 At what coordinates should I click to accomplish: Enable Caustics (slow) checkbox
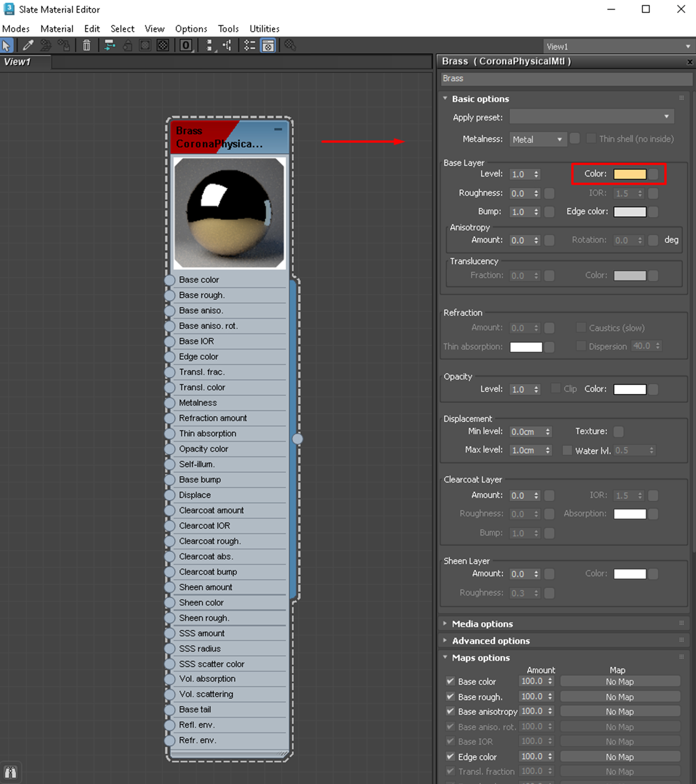(x=581, y=327)
